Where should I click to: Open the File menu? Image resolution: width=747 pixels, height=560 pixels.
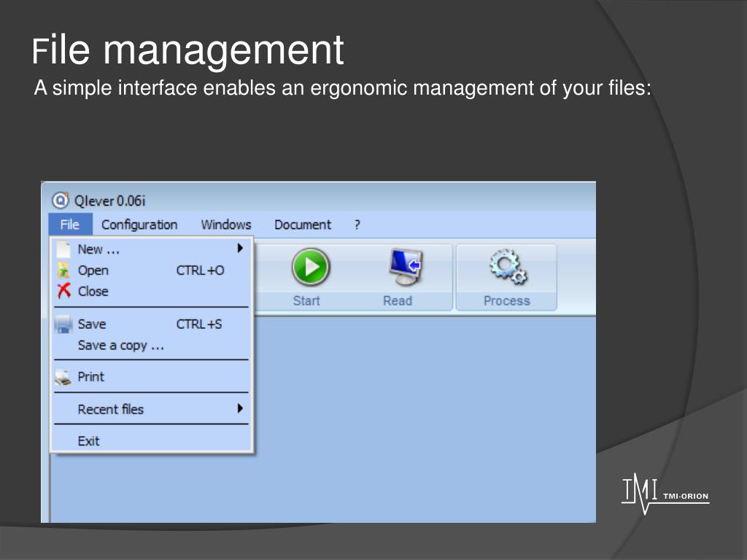pyautogui.click(x=70, y=225)
